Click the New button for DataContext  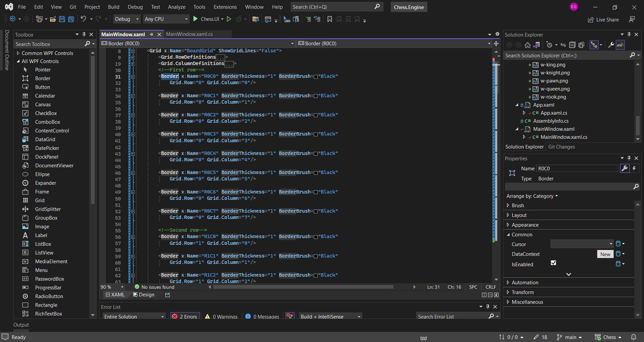[x=605, y=254]
